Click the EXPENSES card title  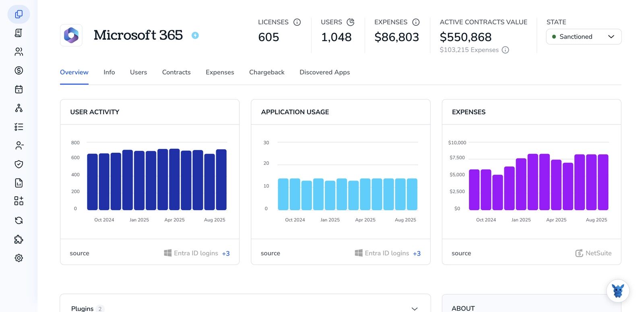469,112
